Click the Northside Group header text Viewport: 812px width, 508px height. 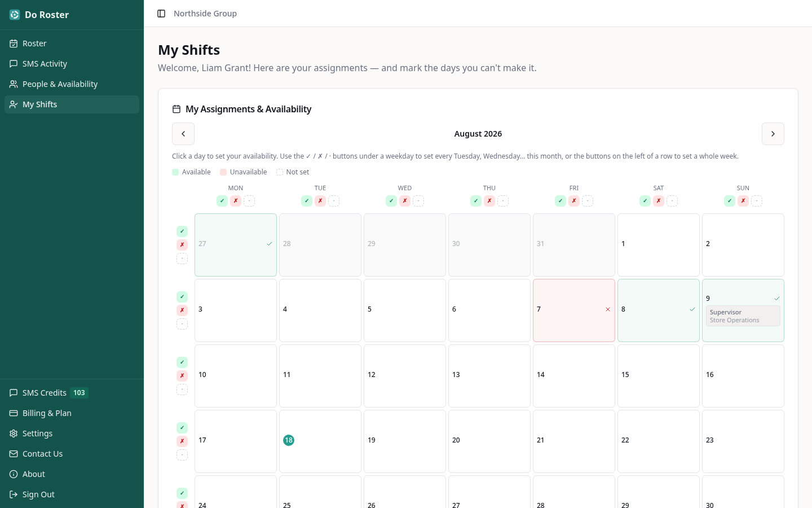(x=205, y=14)
